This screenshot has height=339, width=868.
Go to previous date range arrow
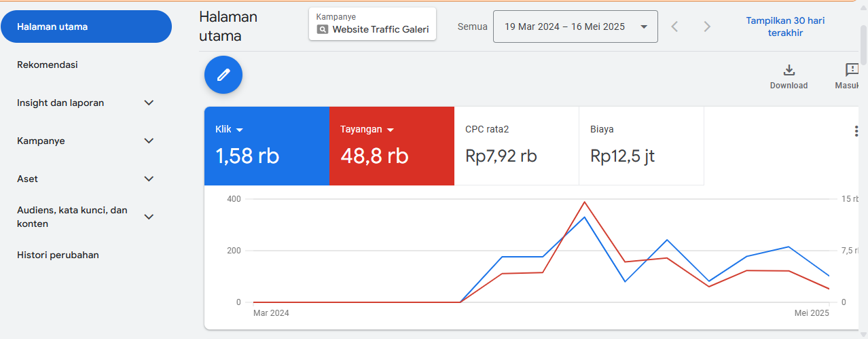point(674,26)
